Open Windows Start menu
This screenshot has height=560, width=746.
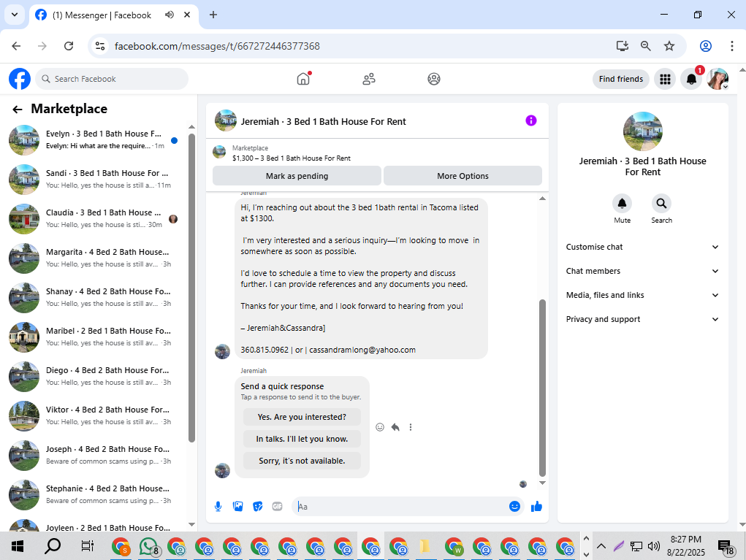pyautogui.click(x=18, y=546)
